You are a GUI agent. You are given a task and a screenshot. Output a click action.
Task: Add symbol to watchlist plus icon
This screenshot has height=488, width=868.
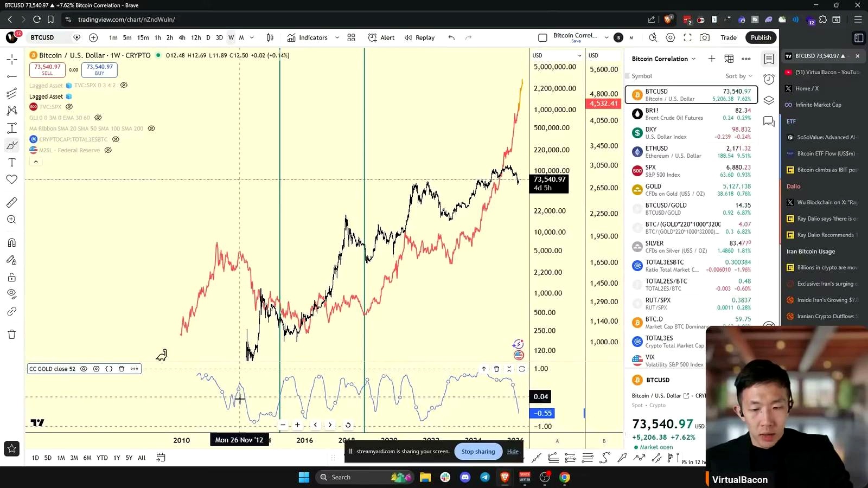(712, 59)
